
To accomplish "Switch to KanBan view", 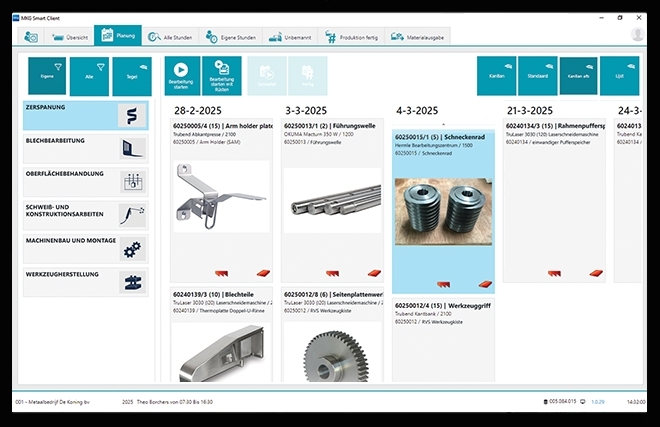I will 496,75.
